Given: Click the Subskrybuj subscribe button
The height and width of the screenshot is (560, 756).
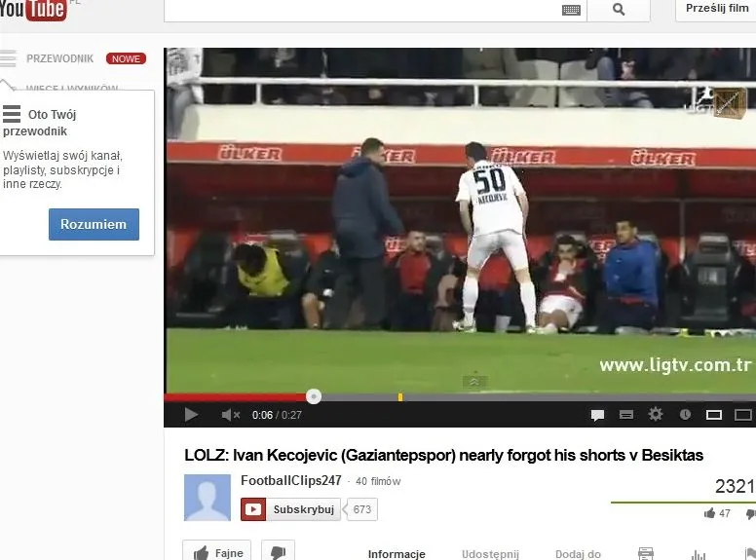Looking at the screenshot, I should tap(291, 509).
